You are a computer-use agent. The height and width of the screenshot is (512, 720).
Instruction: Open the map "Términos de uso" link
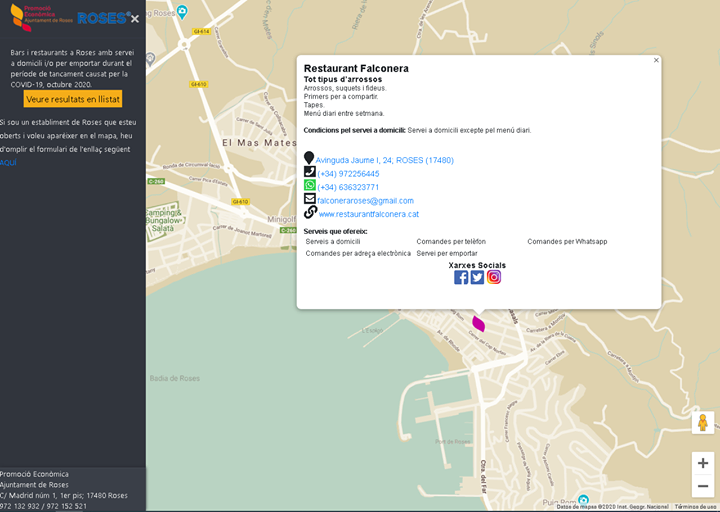click(x=695, y=507)
